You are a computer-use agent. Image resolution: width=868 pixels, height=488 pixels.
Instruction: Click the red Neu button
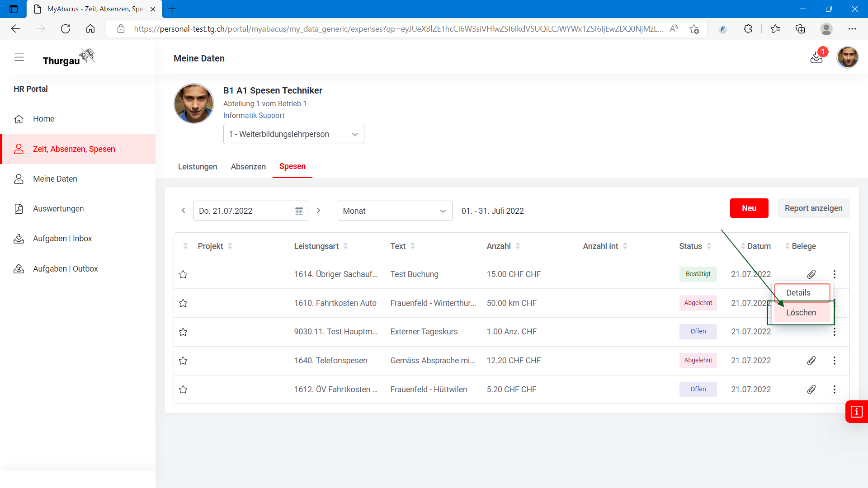(749, 208)
